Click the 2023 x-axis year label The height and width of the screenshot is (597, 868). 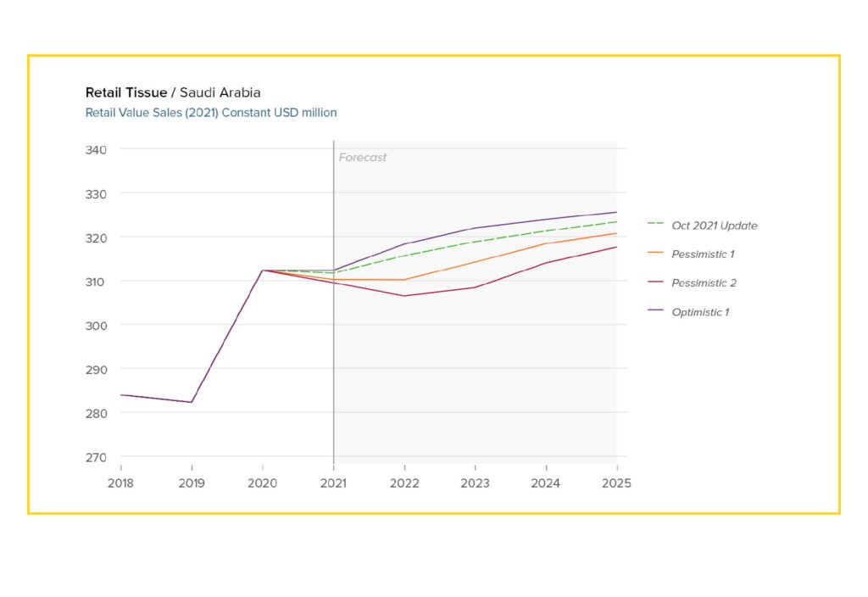(475, 483)
